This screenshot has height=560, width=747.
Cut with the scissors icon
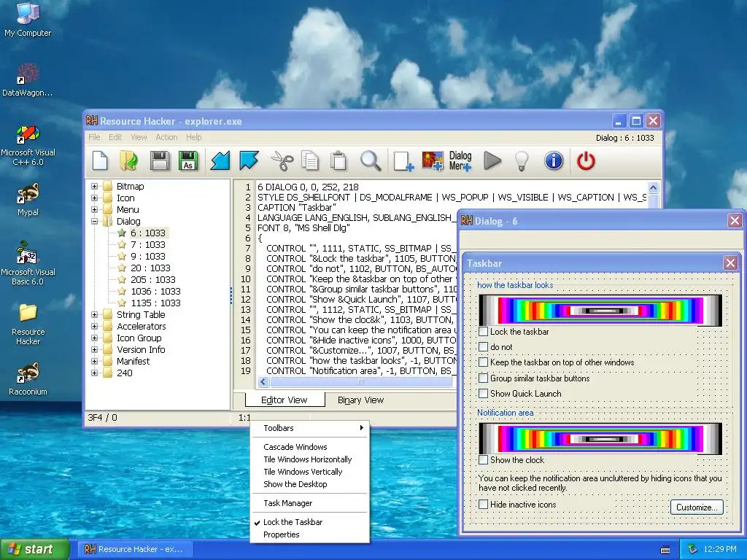[282, 160]
